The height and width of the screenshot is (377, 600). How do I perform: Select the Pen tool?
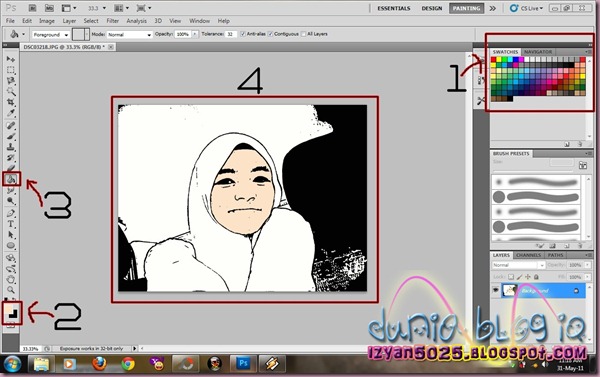tap(11, 213)
